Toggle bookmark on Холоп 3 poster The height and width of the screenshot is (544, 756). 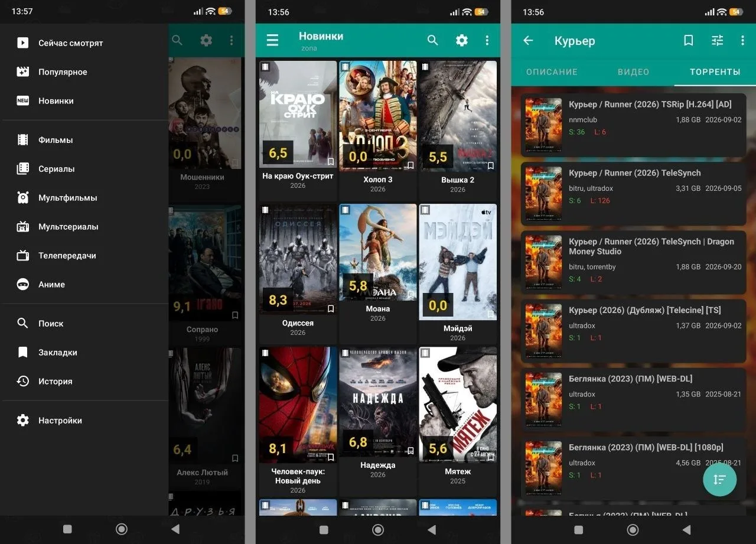(x=410, y=165)
